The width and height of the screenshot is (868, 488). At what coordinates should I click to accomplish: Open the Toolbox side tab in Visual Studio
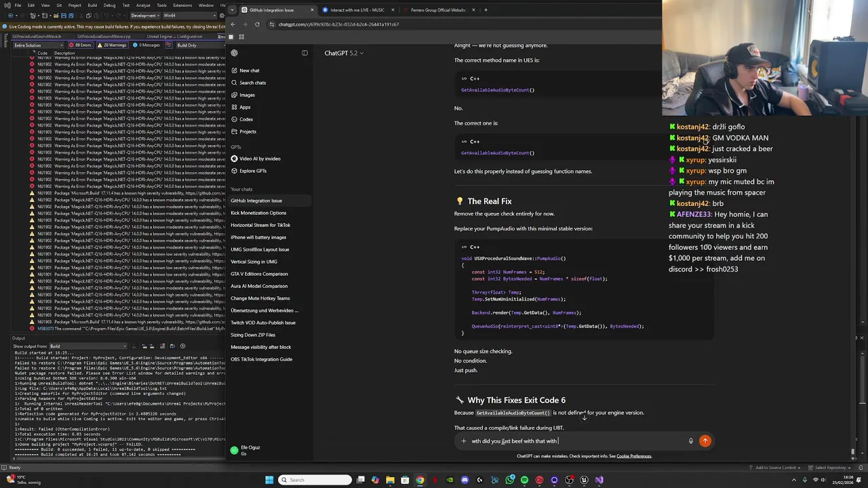click(x=5, y=41)
